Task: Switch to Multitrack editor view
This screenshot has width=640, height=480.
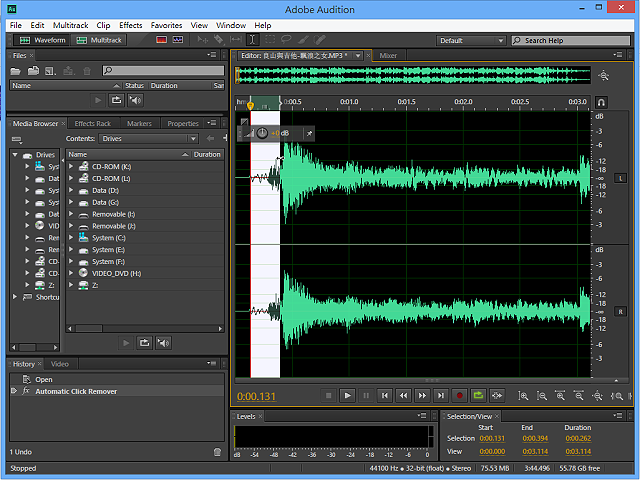Action: [99, 40]
